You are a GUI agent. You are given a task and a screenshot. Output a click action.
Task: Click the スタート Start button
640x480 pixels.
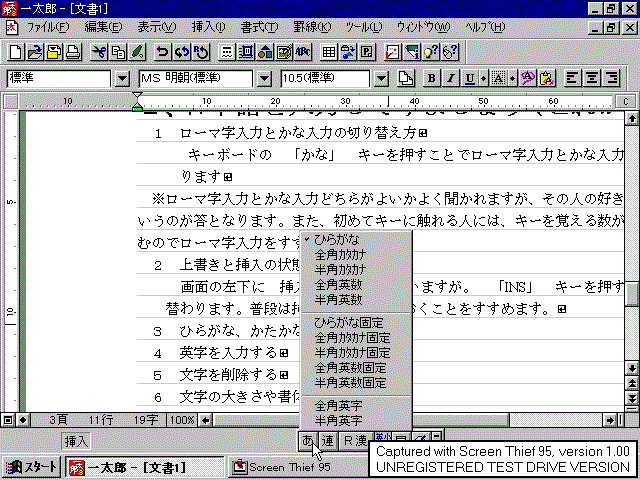[x=31, y=467]
